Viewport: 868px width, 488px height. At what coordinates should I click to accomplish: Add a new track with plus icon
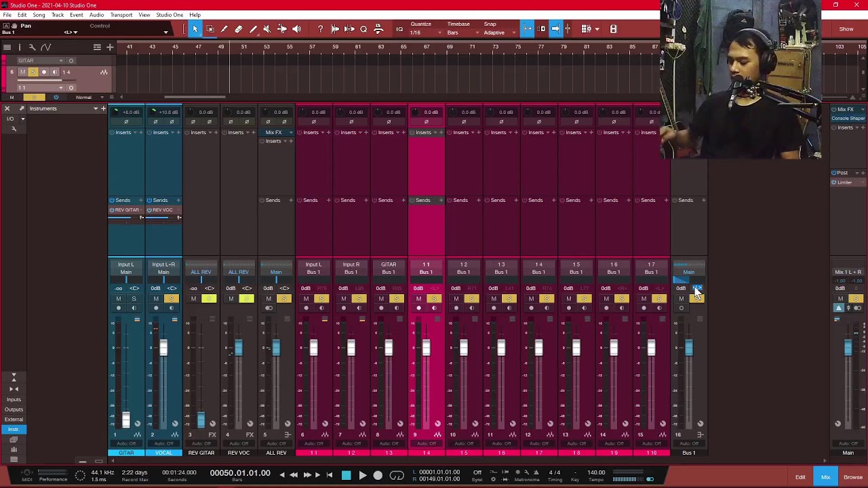109,47
